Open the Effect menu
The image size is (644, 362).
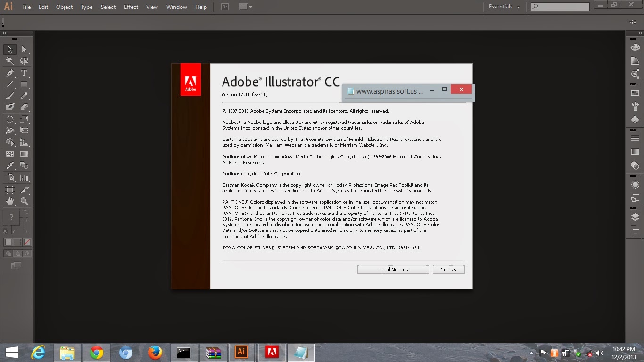[131, 7]
